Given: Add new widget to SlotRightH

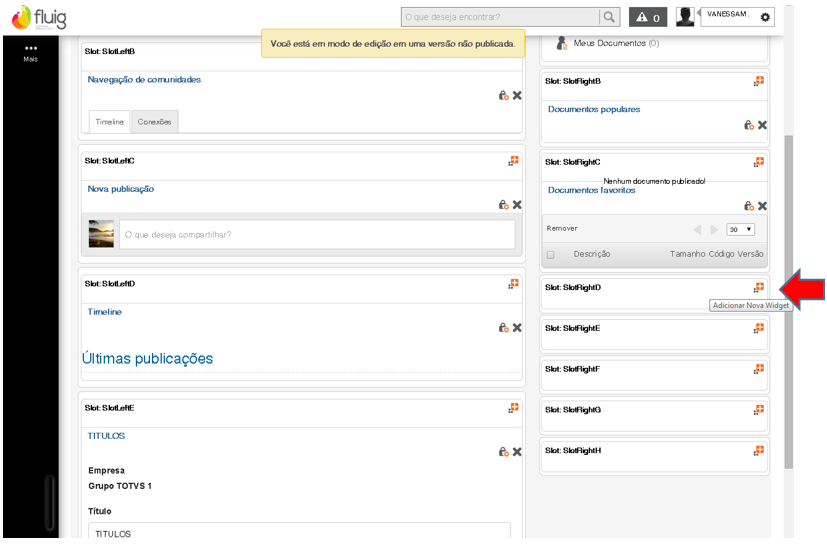Looking at the screenshot, I should [759, 451].
